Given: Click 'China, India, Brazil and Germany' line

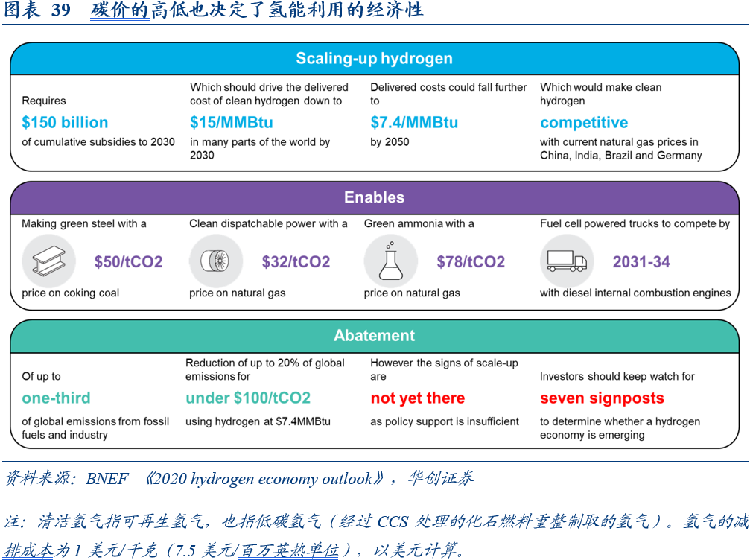Looking at the screenshot, I should tap(621, 156).
